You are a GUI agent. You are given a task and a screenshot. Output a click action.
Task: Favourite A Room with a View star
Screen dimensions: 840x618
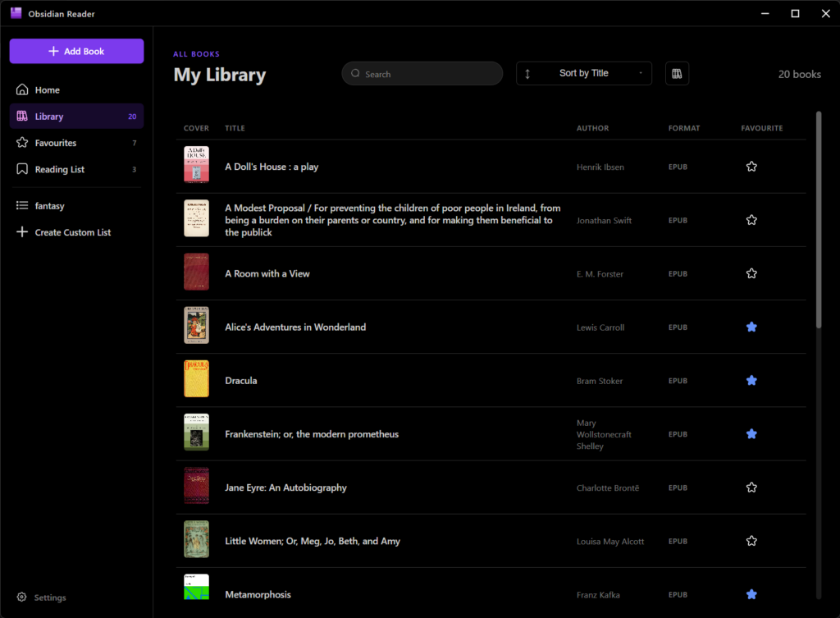pyautogui.click(x=751, y=273)
